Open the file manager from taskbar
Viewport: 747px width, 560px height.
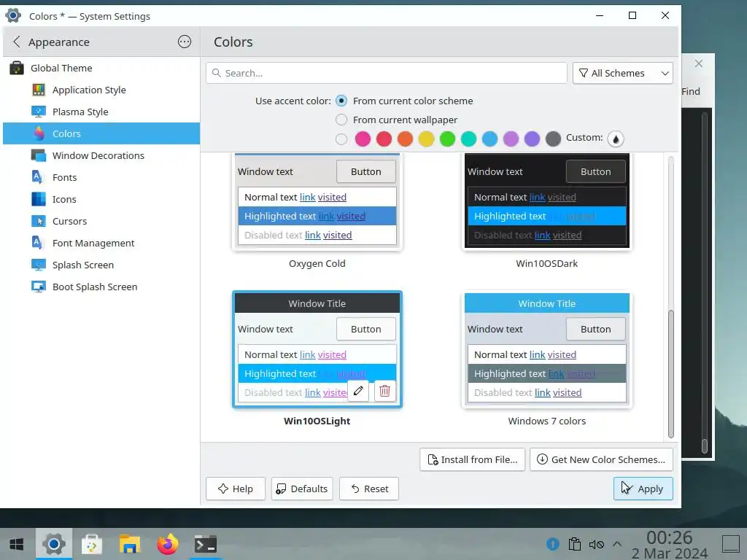tap(130, 544)
